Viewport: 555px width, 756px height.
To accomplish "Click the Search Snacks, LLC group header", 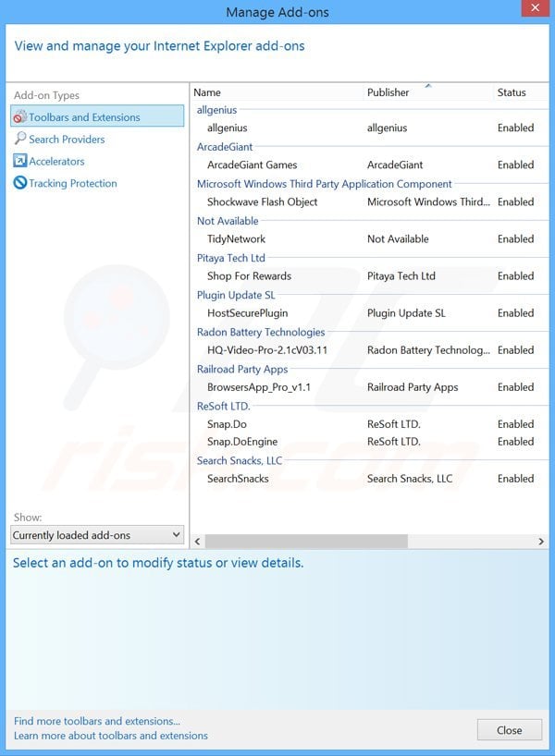I will pyautogui.click(x=240, y=461).
